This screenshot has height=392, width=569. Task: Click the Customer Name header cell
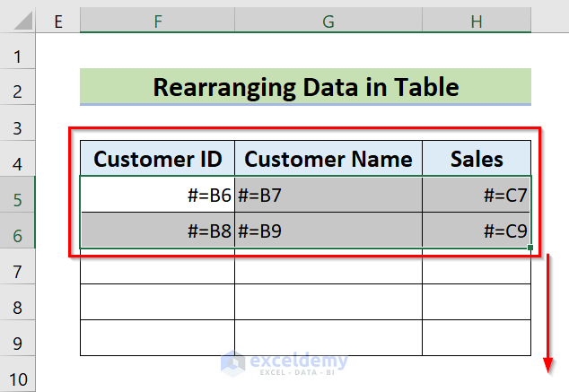click(328, 160)
